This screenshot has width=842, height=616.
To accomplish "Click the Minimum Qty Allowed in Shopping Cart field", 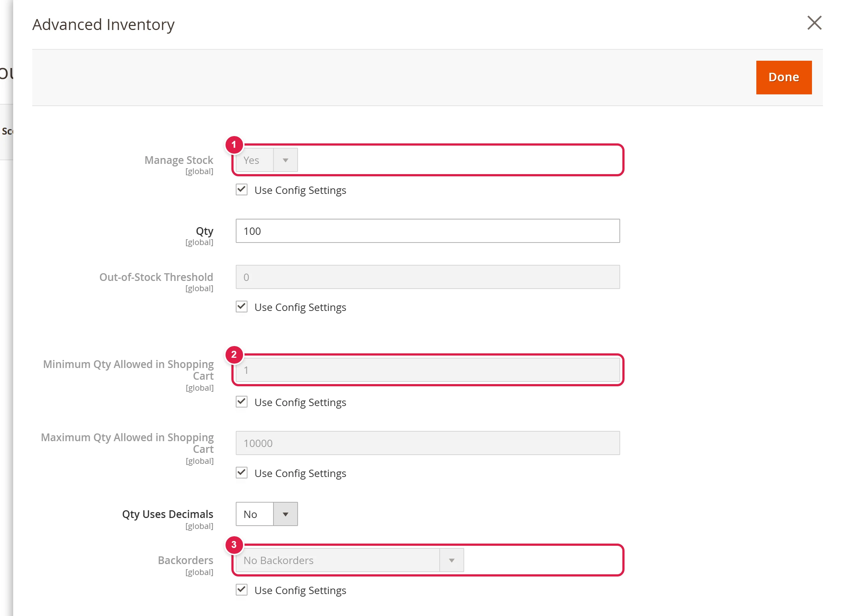I will pos(427,370).
